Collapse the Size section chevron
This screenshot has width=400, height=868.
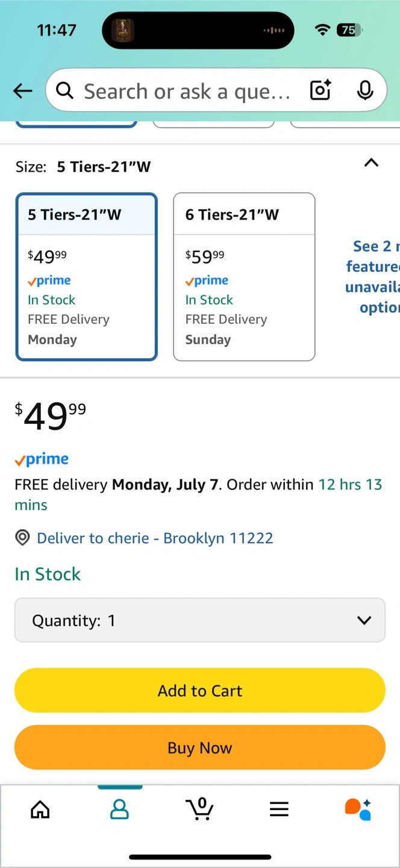(x=372, y=163)
